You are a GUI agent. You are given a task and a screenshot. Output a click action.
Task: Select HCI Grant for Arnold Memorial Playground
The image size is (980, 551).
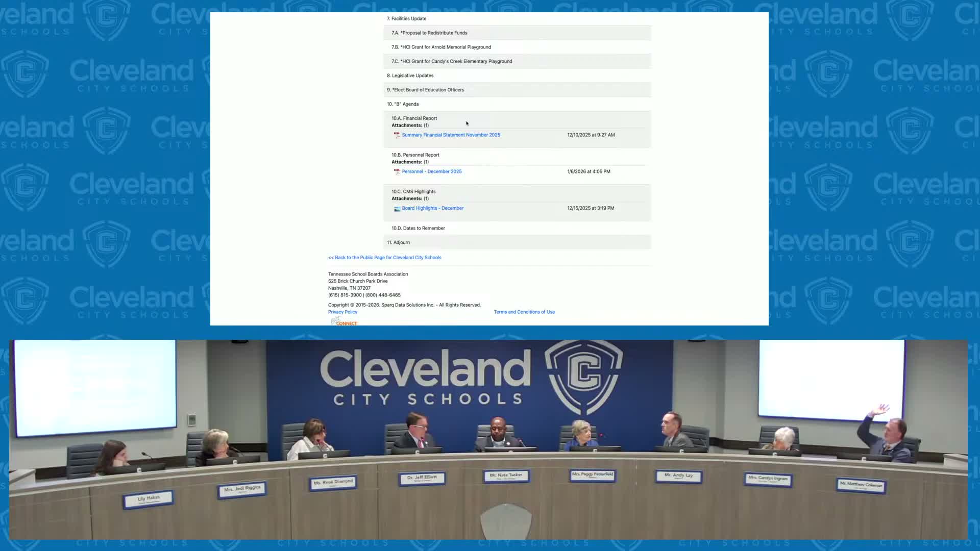[441, 47]
